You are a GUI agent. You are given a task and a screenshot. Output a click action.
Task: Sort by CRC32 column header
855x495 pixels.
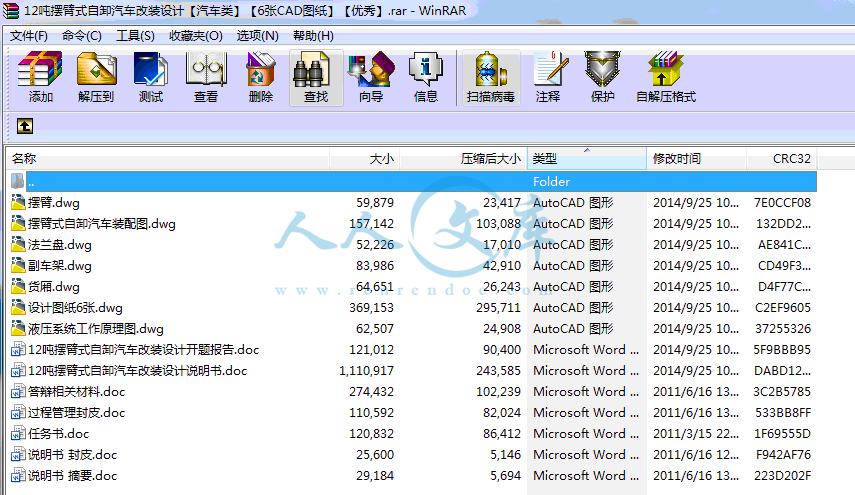click(x=781, y=159)
